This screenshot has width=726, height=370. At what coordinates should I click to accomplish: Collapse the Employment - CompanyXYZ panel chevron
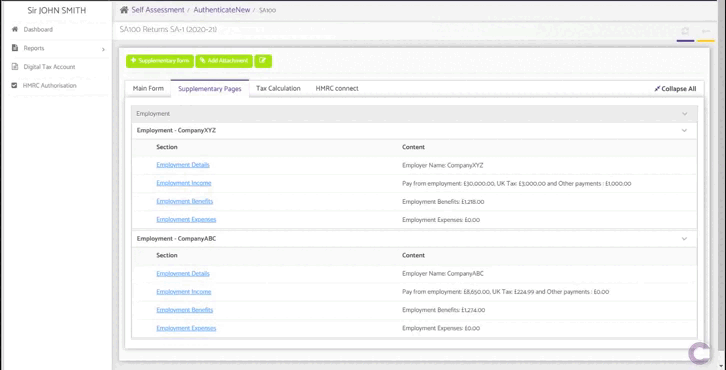[684, 131]
